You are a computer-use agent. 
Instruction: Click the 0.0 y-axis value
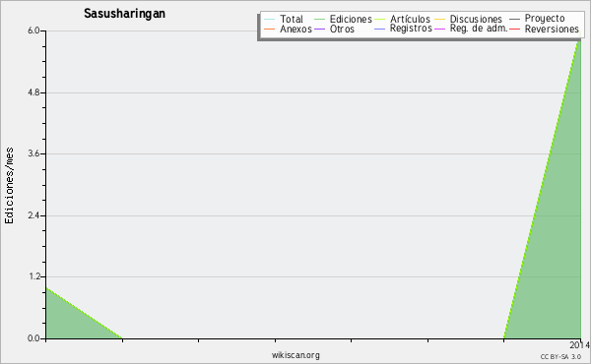[x=33, y=338]
